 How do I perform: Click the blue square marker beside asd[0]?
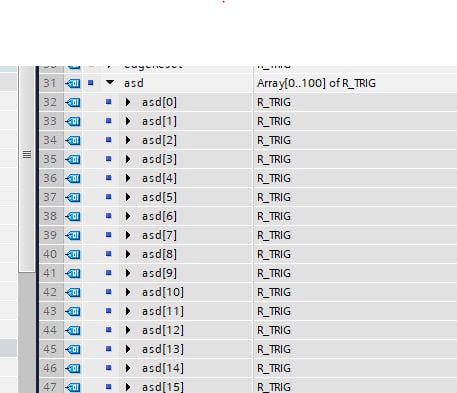pos(108,101)
